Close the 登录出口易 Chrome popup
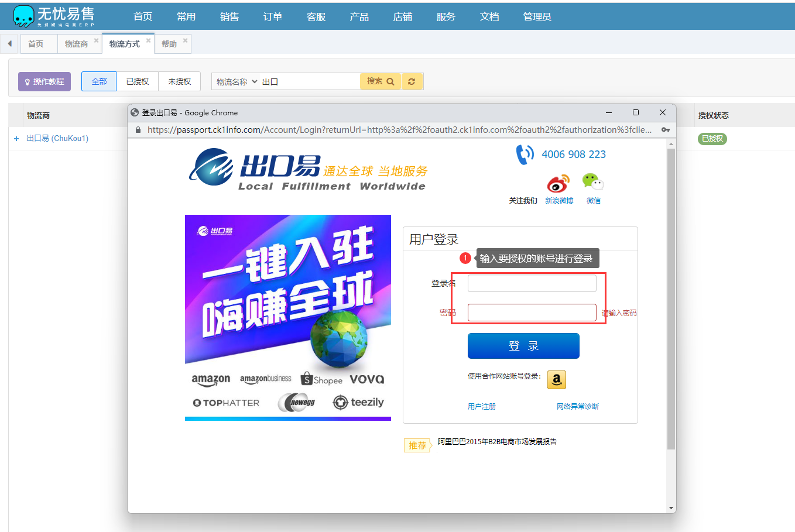Screen dimensions: 795x532 tap(663, 112)
